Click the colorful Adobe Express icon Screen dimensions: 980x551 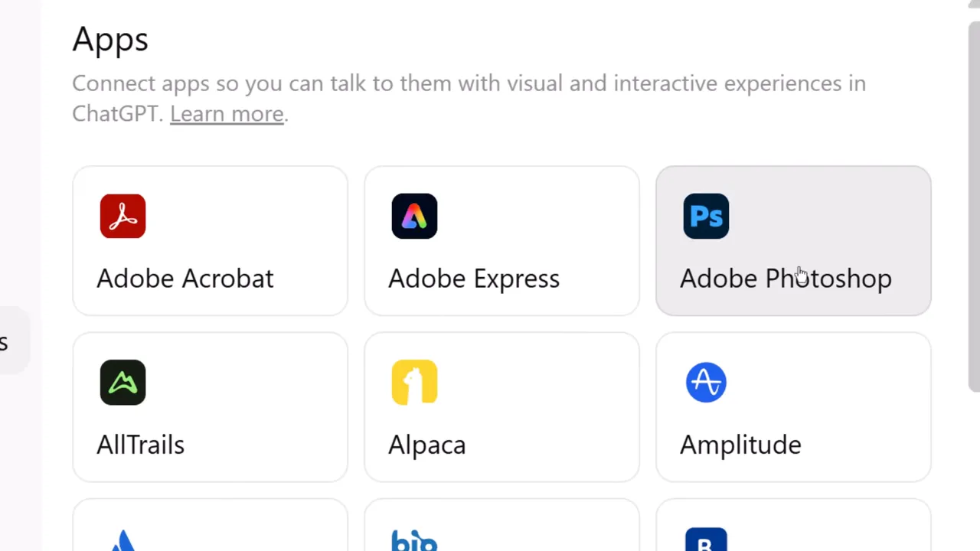coord(414,216)
